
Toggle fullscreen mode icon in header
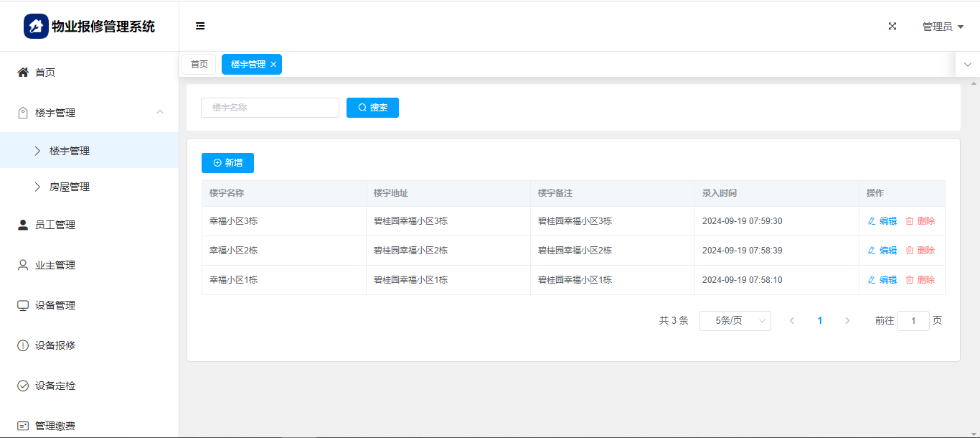[892, 27]
